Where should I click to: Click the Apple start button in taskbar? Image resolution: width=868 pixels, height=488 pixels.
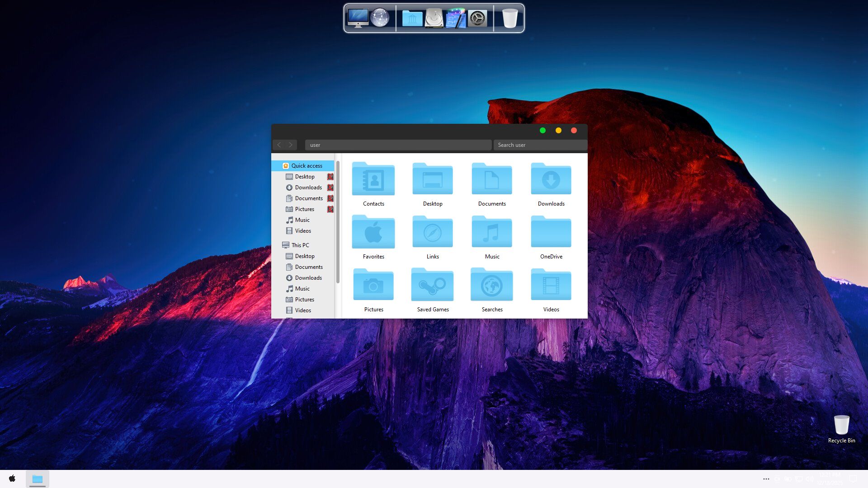click(x=12, y=479)
